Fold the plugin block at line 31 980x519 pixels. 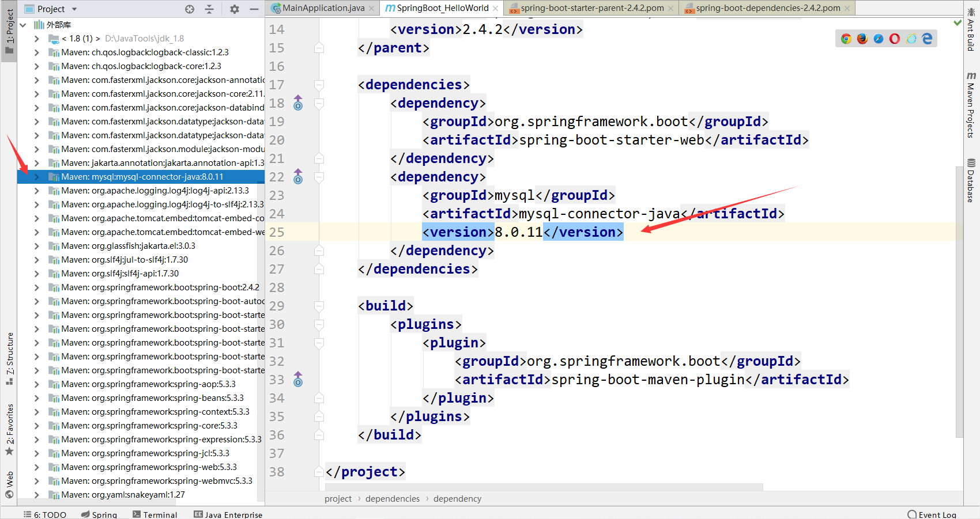point(319,343)
